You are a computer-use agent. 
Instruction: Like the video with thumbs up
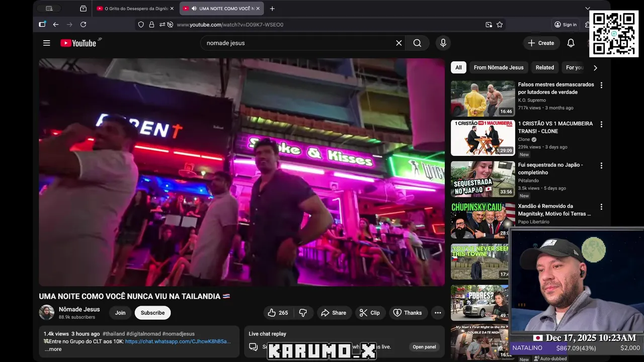click(277, 313)
